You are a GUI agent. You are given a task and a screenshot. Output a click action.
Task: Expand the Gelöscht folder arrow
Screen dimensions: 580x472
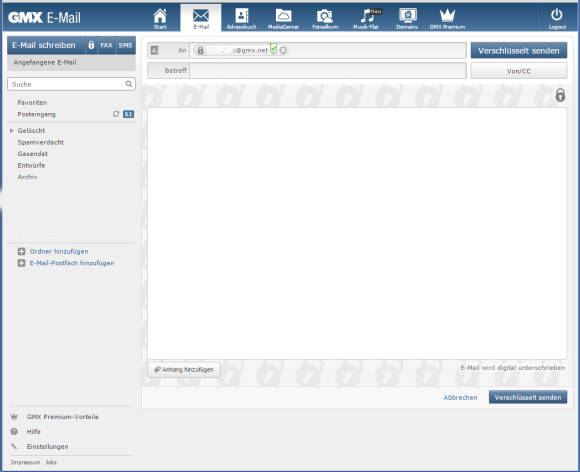point(11,131)
